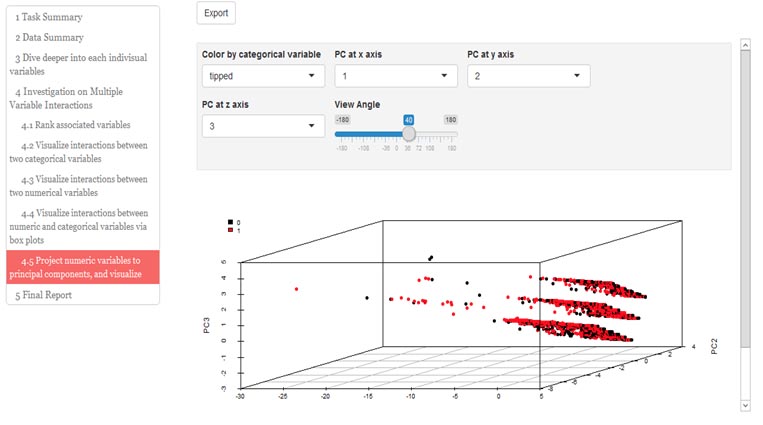Image resolution: width=763 pixels, height=425 pixels.
Task: Expand the PC at z axis dropdown
Action: click(262, 126)
